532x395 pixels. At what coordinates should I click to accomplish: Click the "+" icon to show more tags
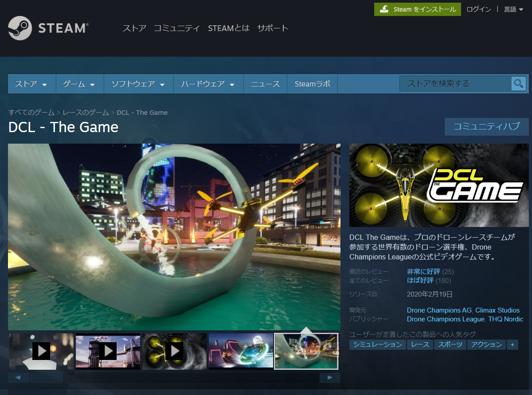click(512, 344)
